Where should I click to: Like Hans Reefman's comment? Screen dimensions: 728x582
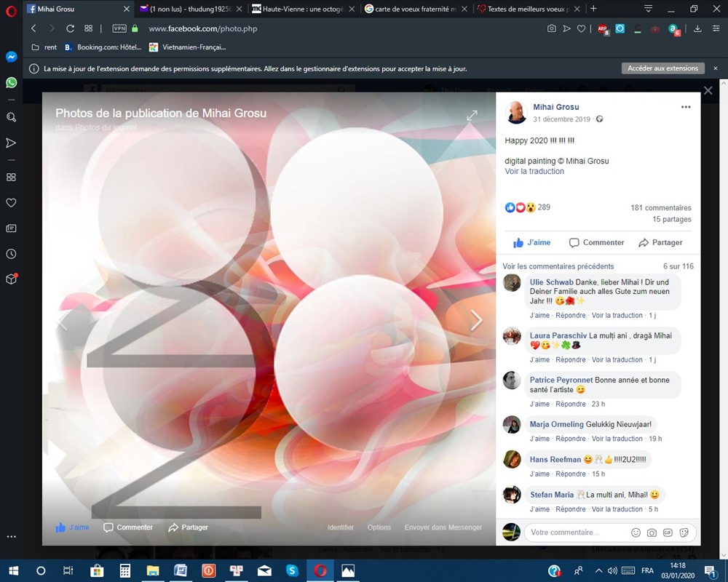pos(539,474)
